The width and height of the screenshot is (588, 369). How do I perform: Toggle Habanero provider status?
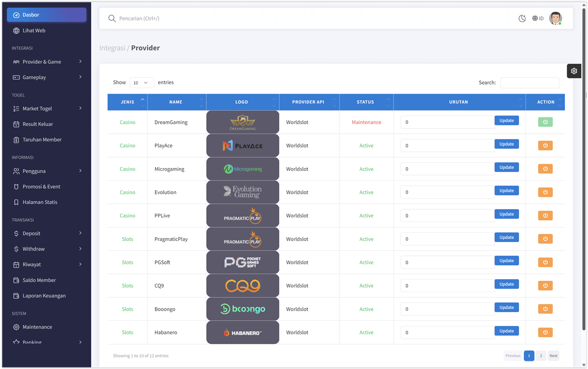tap(545, 332)
